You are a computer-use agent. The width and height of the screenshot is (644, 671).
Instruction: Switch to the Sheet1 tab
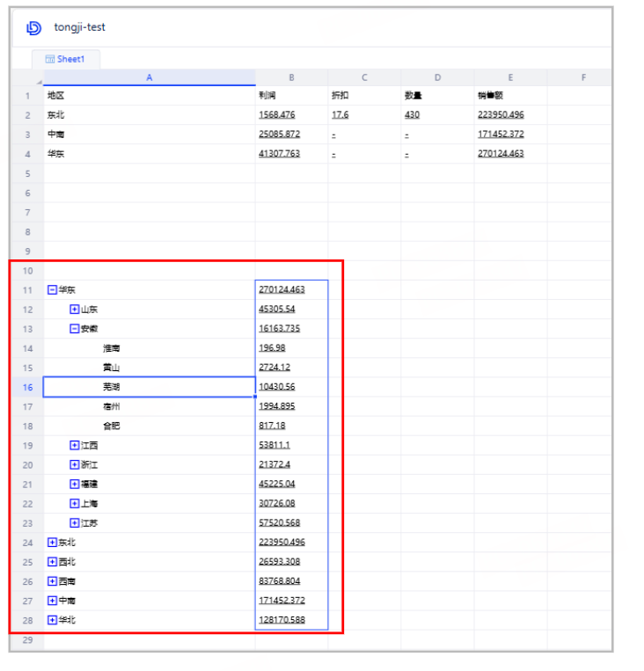tap(66, 59)
